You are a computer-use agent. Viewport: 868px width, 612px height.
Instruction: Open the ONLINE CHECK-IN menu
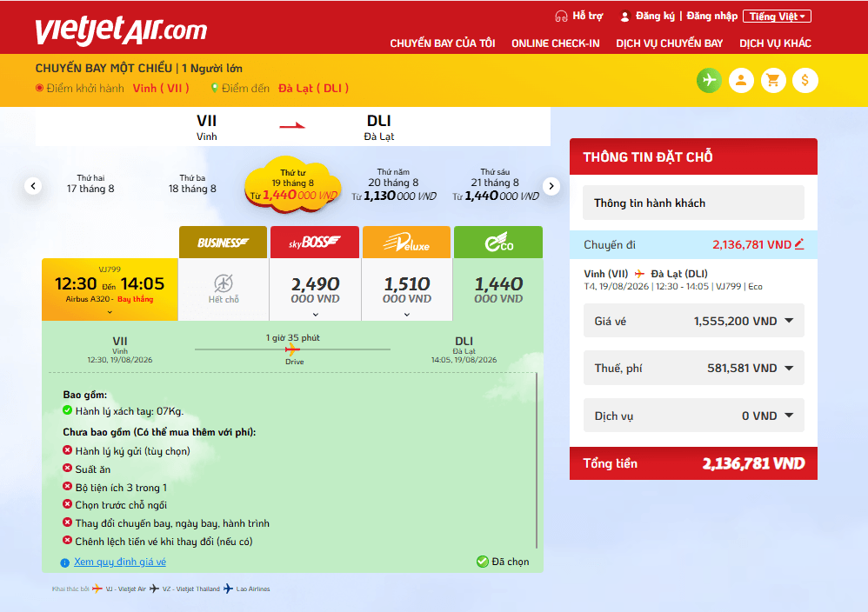pos(555,43)
